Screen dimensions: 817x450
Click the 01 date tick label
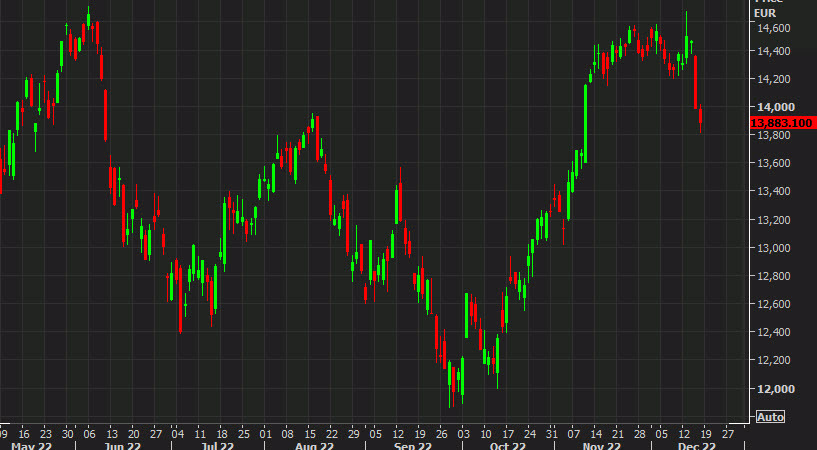pyautogui.click(x=266, y=434)
